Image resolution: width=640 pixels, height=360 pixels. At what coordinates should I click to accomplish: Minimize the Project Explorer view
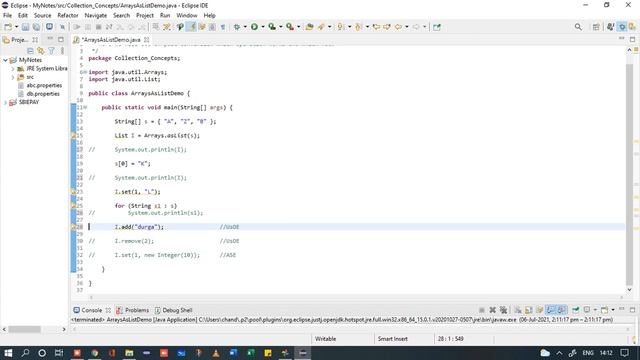(50, 39)
